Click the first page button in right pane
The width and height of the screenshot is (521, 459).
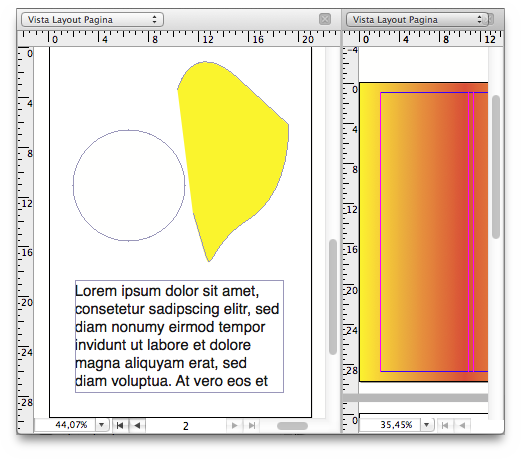coord(445,425)
